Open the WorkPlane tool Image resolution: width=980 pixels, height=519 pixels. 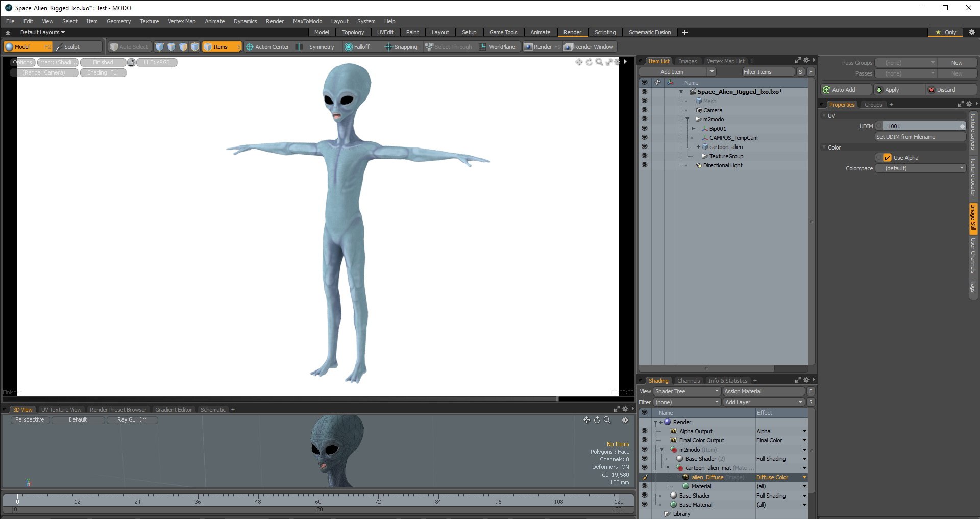click(498, 47)
